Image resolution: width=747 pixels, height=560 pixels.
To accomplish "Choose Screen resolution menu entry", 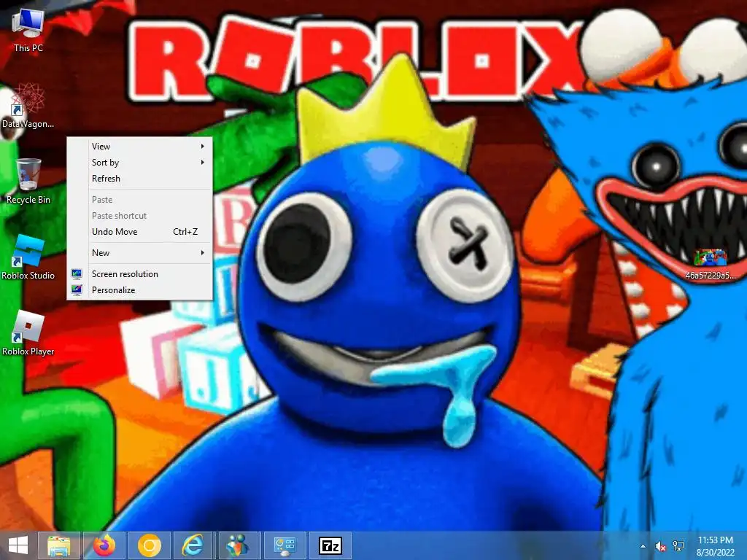I will [139, 274].
